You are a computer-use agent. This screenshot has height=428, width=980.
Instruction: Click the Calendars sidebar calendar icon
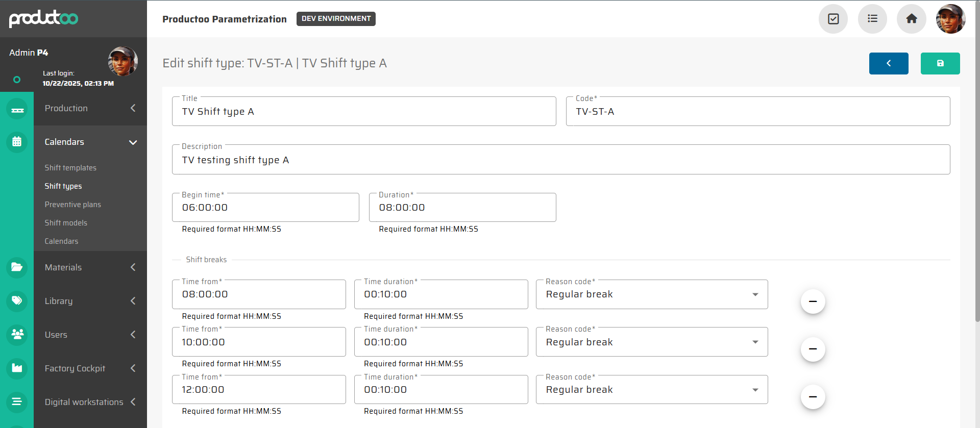(x=17, y=142)
